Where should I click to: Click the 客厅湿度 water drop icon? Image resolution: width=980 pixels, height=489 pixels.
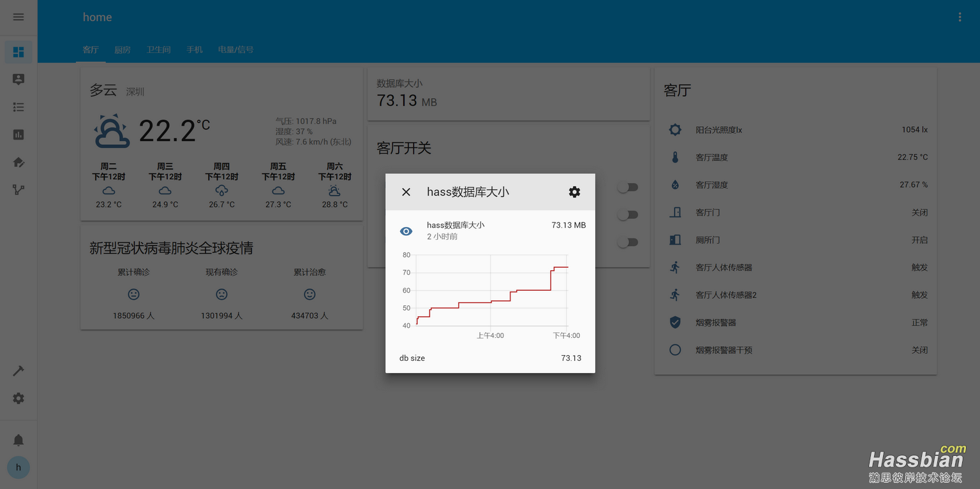(675, 184)
